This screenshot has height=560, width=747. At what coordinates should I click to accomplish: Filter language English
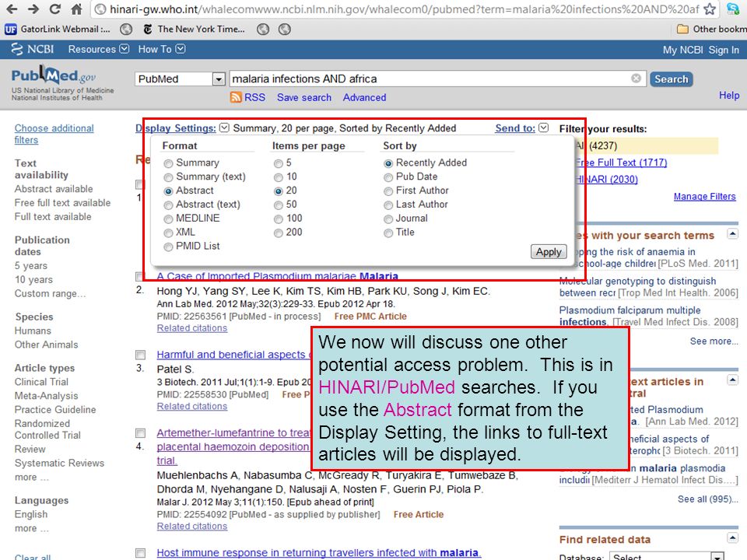[31, 514]
